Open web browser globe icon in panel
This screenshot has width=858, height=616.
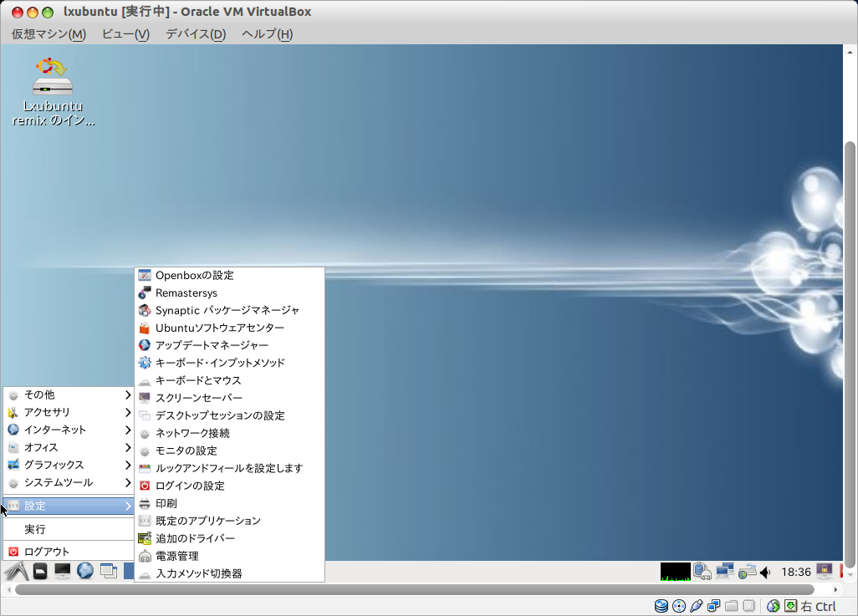(84, 571)
